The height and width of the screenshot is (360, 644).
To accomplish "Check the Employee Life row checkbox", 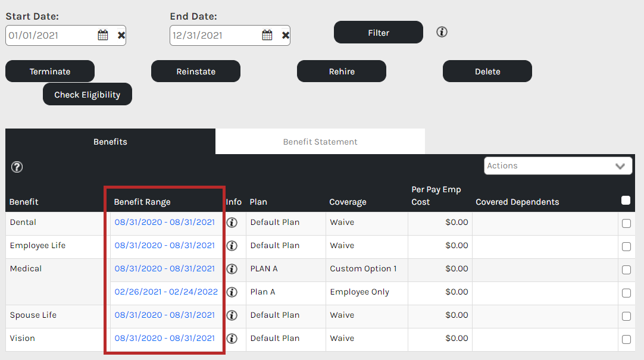I will pyautogui.click(x=626, y=247).
